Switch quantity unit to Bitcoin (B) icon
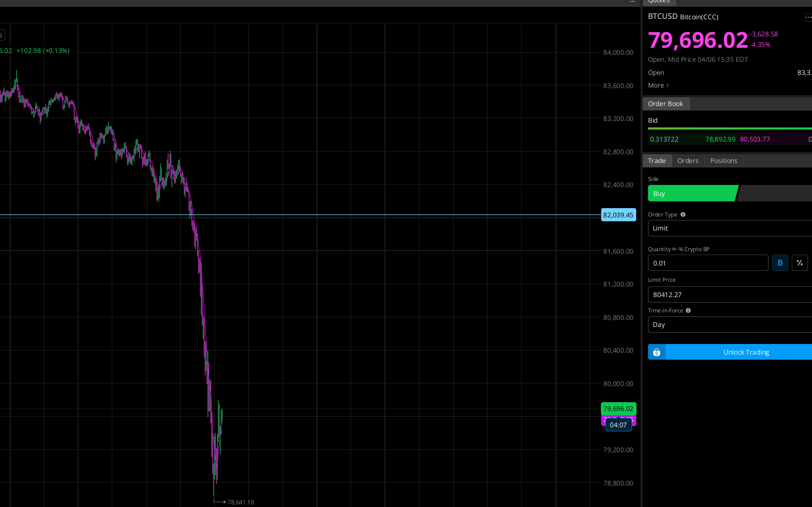812x507 pixels. click(x=780, y=263)
